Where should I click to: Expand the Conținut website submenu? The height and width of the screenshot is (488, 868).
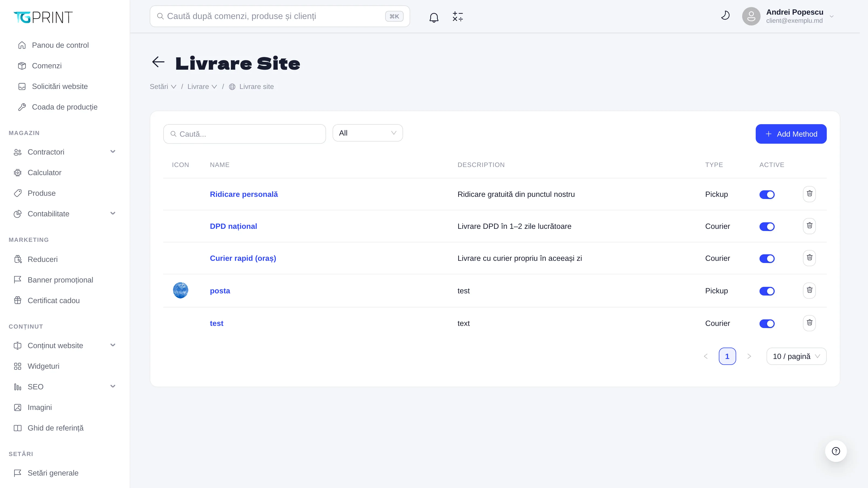(113, 345)
